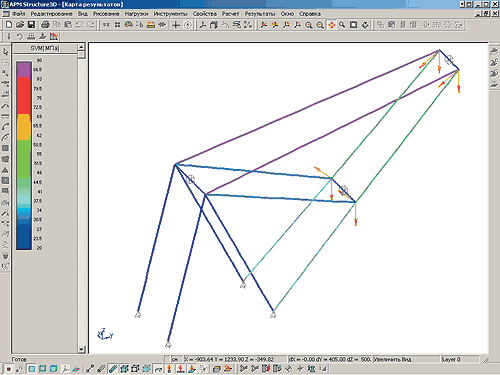Screen dimensions: 500x375
Task: Click the results chart icon in second toolbar row
Action: click(54, 36)
